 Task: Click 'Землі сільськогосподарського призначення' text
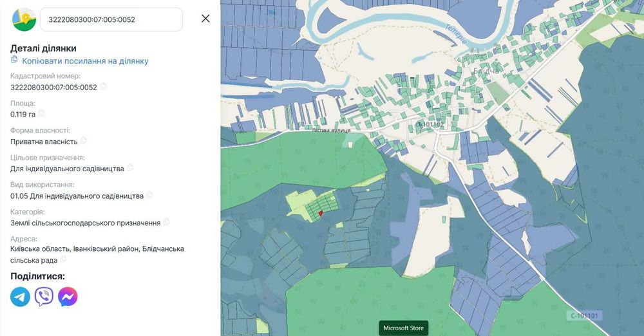pos(86,223)
